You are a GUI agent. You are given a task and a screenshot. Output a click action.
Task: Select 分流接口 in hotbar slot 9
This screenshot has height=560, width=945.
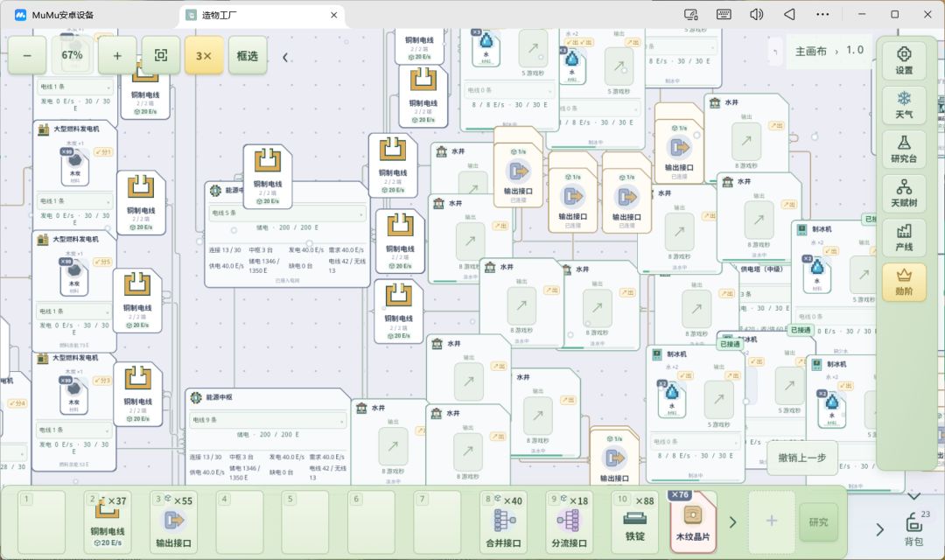[x=569, y=521]
